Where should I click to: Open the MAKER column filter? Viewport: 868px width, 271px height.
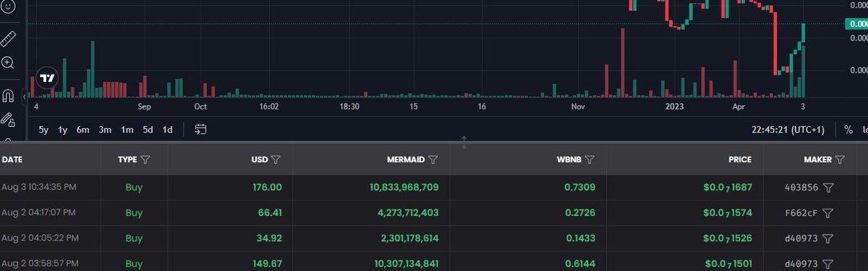(840, 159)
